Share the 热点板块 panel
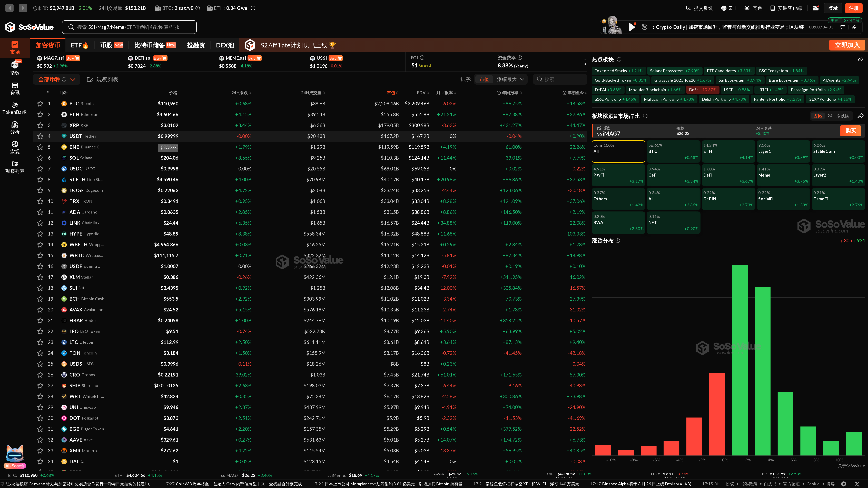This screenshot has height=488, width=868. coord(860,59)
